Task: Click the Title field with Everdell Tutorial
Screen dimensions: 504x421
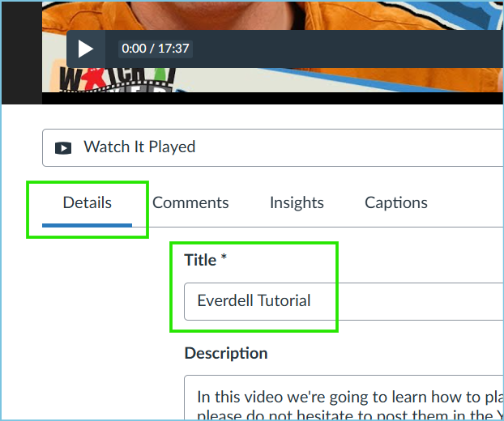Action: tap(344, 301)
